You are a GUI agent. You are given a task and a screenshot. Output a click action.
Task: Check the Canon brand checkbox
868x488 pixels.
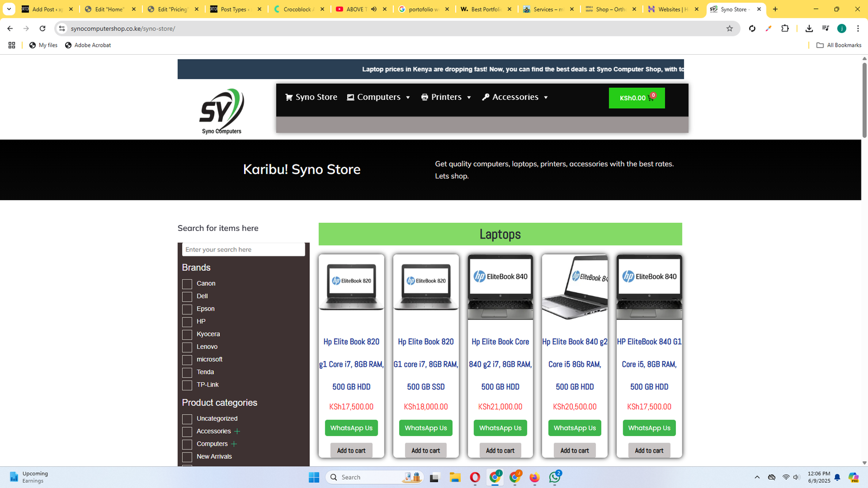[x=187, y=284]
